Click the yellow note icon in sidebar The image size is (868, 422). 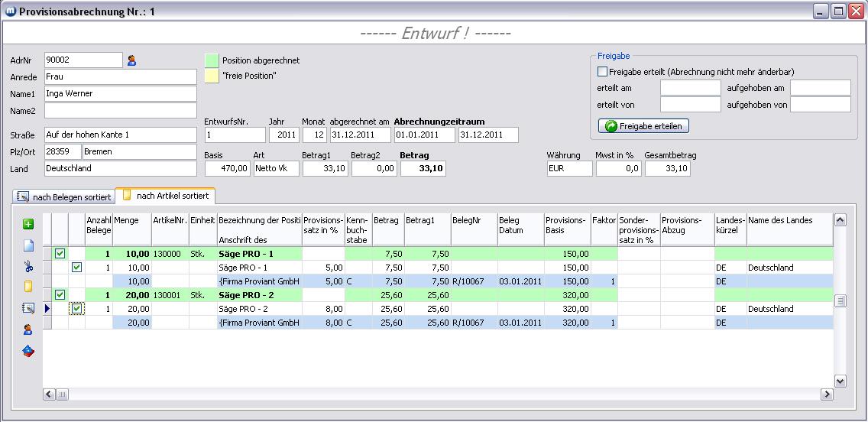[29, 287]
